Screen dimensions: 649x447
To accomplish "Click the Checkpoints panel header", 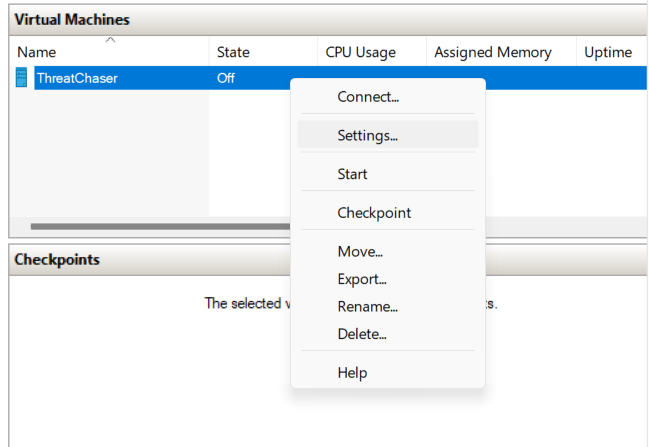I will pos(58,260).
